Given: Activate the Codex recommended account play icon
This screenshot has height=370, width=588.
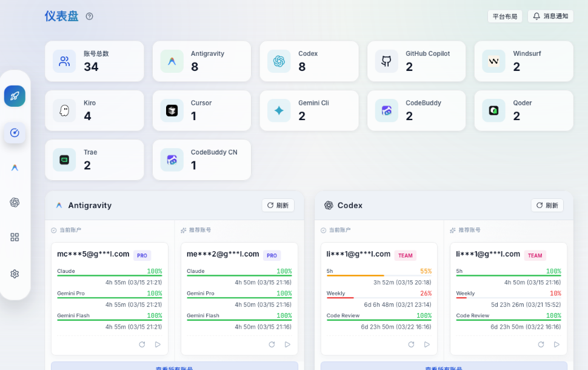Looking at the screenshot, I should 557,345.
